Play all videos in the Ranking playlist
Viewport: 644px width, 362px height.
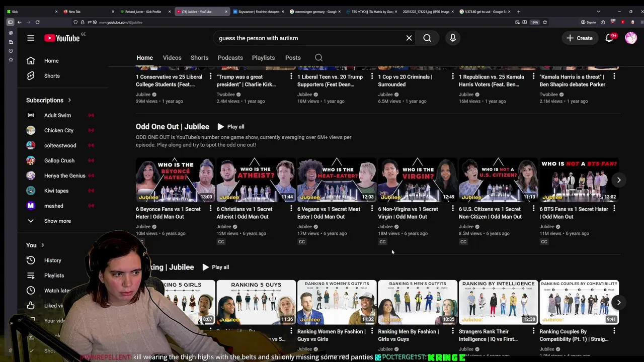point(215,267)
